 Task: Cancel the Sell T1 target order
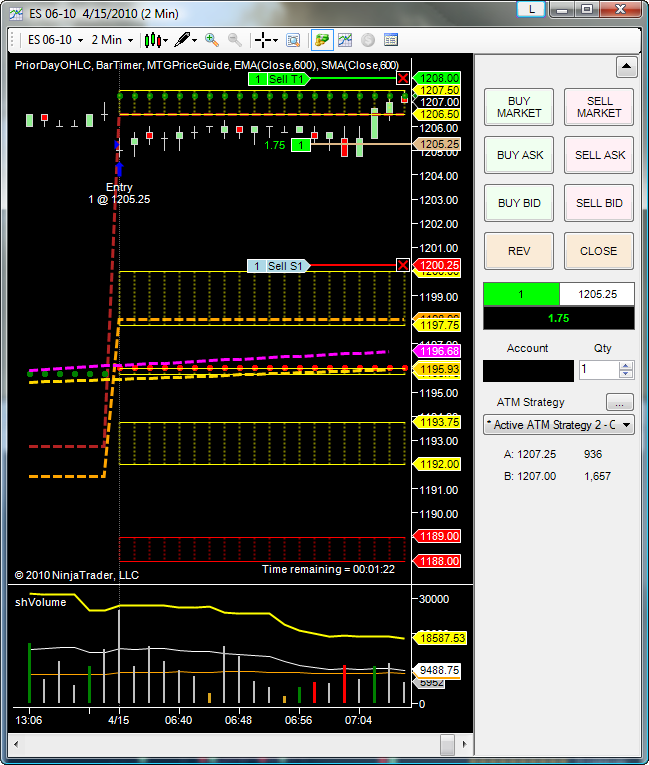pyautogui.click(x=403, y=78)
